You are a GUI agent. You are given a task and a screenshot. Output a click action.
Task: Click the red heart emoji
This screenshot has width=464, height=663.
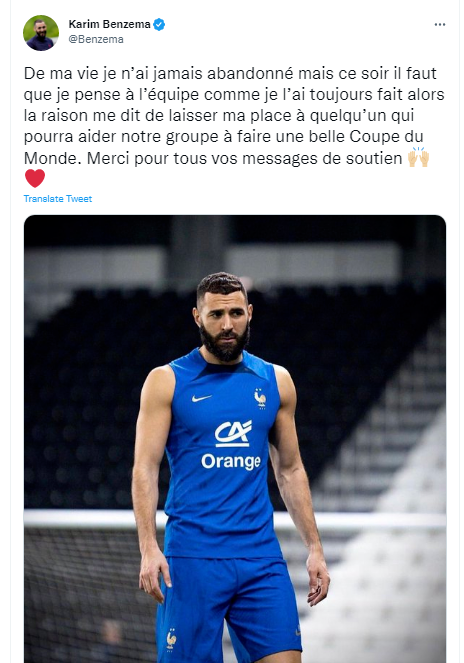pyautogui.click(x=35, y=178)
